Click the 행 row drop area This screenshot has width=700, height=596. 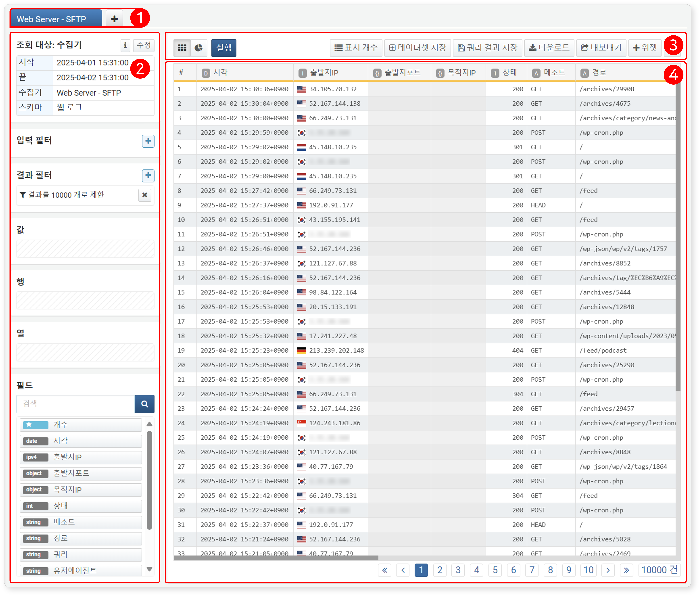coord(85,300)
